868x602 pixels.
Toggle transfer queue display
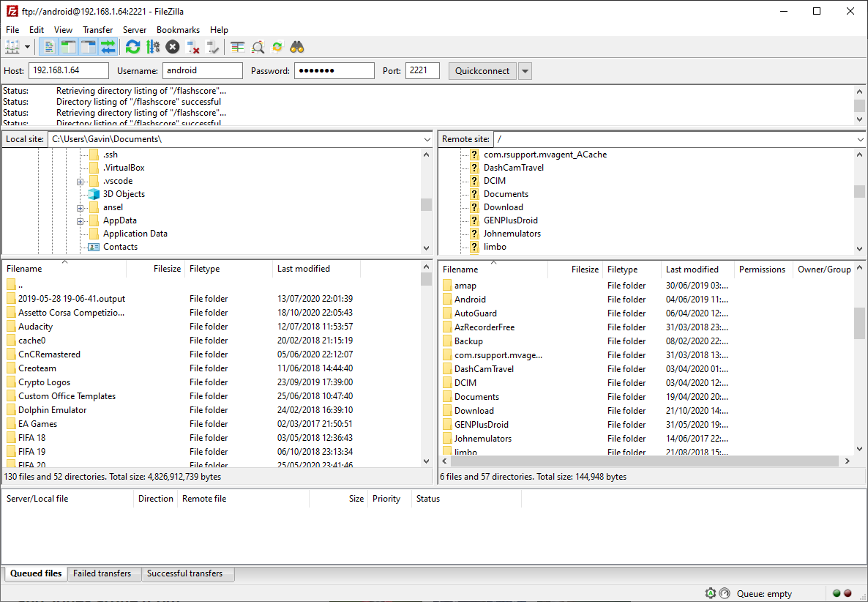click(108, 48)
